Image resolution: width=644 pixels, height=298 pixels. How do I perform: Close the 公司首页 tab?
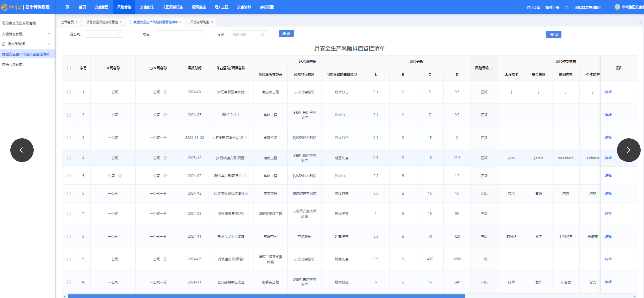coord(77,22)
